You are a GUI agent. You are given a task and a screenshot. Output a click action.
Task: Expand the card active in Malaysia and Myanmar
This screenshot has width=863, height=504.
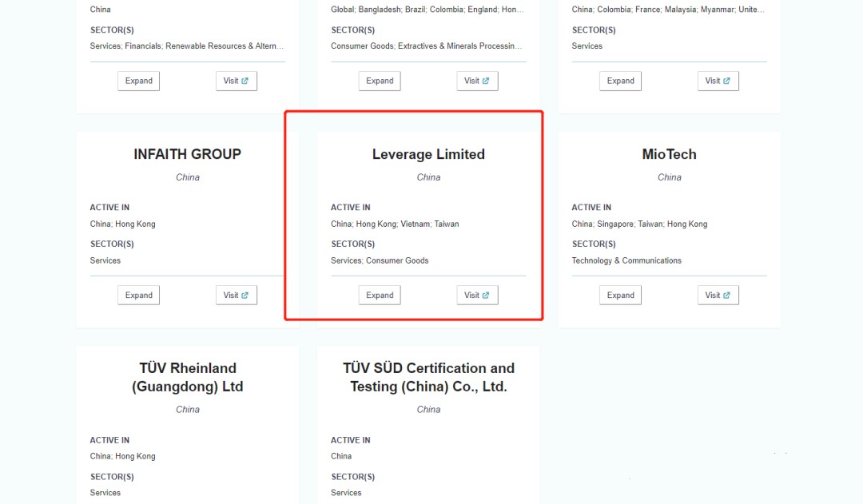621,81
